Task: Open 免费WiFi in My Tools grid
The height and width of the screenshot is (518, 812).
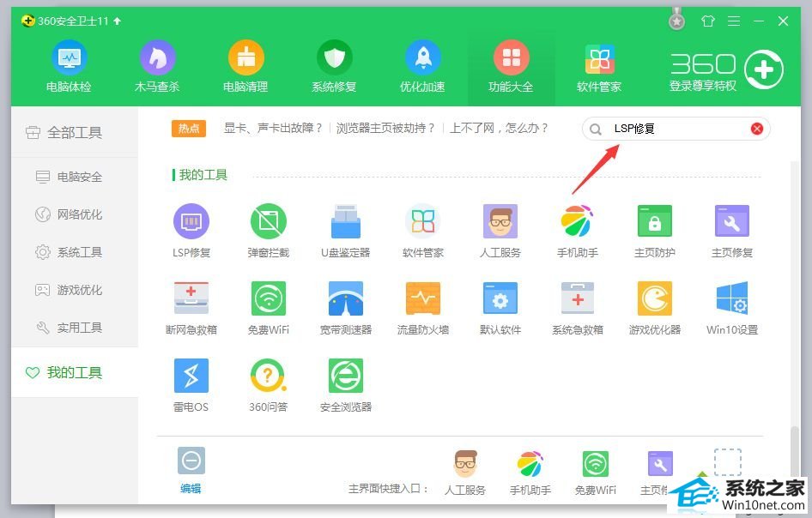Action: pyautogui.click(x=269, y=308)
